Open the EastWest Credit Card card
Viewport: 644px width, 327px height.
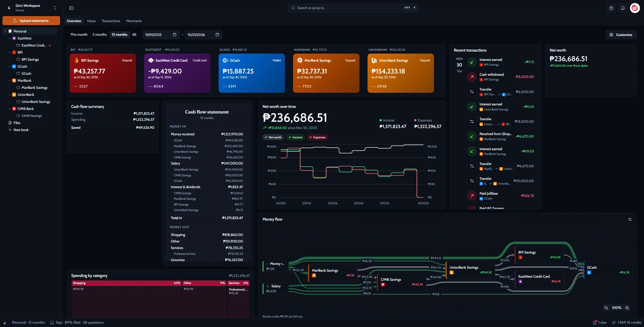click(x=177, y=73)
